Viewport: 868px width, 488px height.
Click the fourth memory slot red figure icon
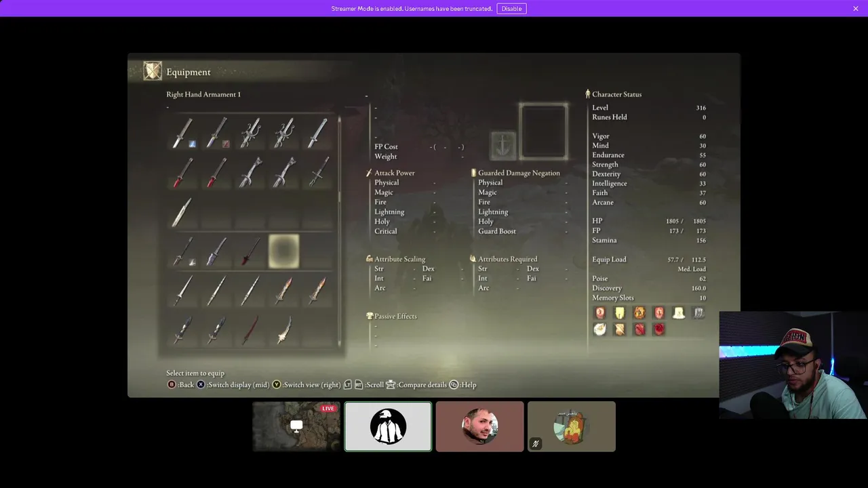click(659, 312)
